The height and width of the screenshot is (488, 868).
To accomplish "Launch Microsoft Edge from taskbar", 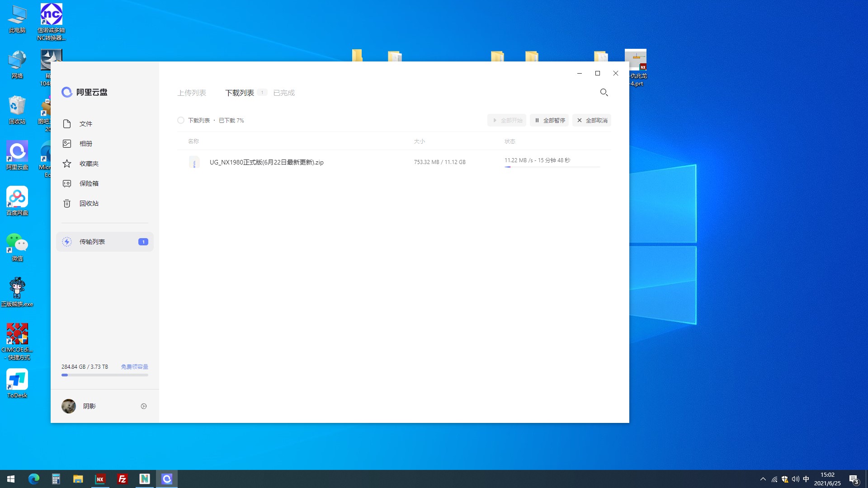I will click(x=34, y=479).
